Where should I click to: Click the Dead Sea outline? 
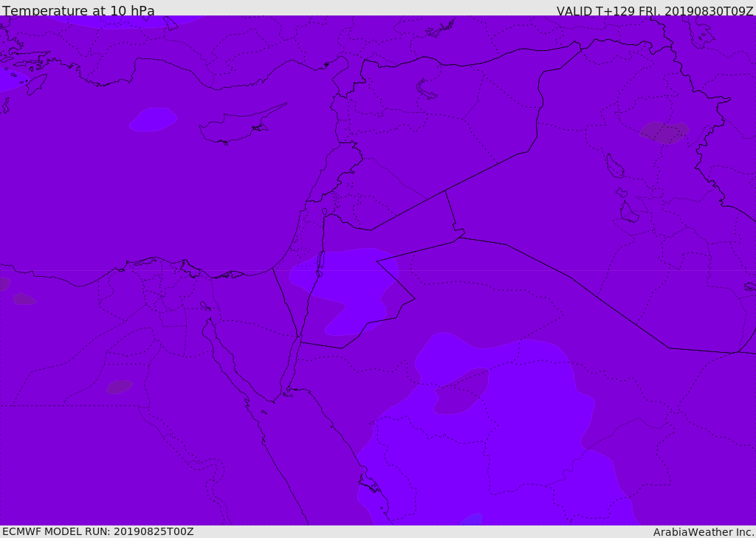[320, 263]
